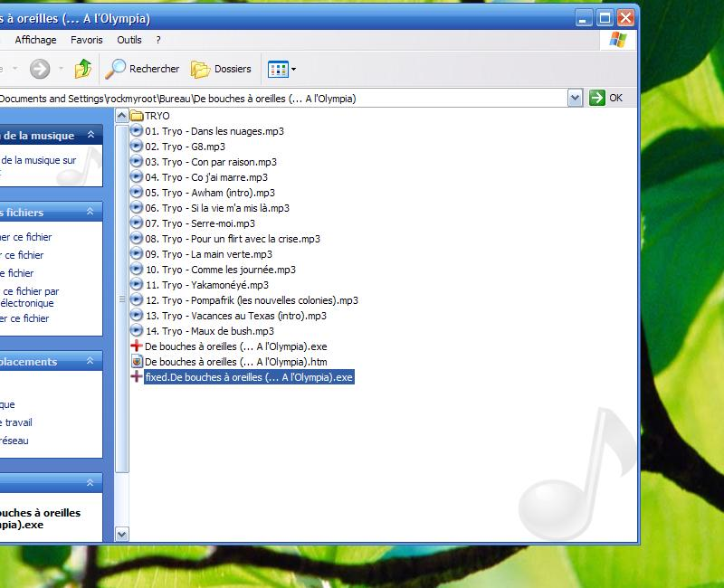Select fixed.De bouches à oreilles exe file

tap(248, 377)
